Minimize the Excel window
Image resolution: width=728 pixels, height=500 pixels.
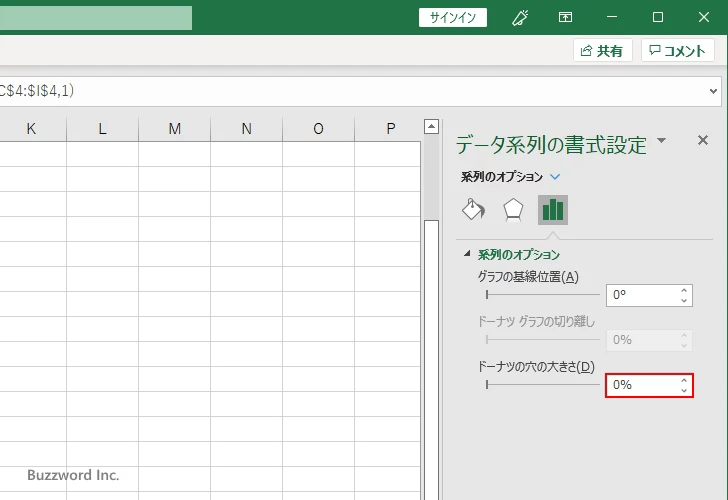coord(612,17)
